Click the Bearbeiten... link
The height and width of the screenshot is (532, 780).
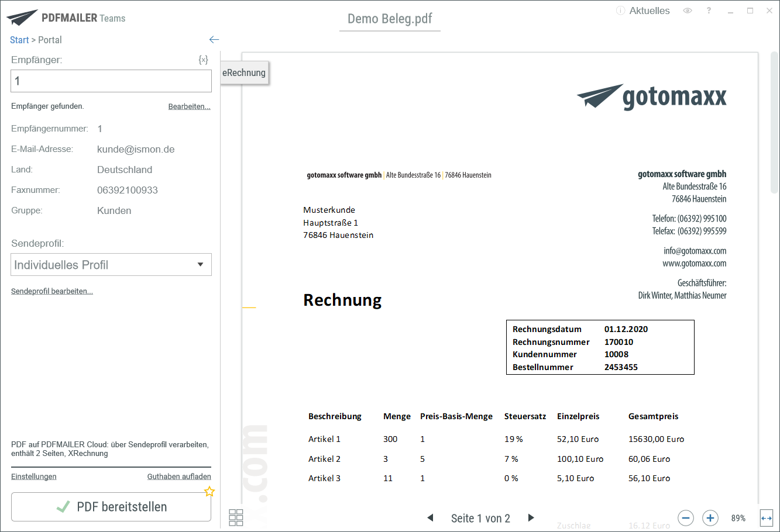(x=189, y=106)
